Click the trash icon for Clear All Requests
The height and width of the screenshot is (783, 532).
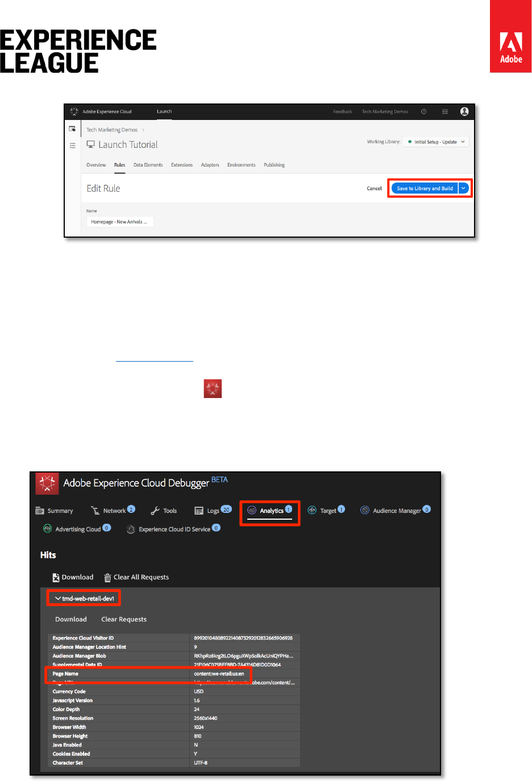[x=107, y=578]
